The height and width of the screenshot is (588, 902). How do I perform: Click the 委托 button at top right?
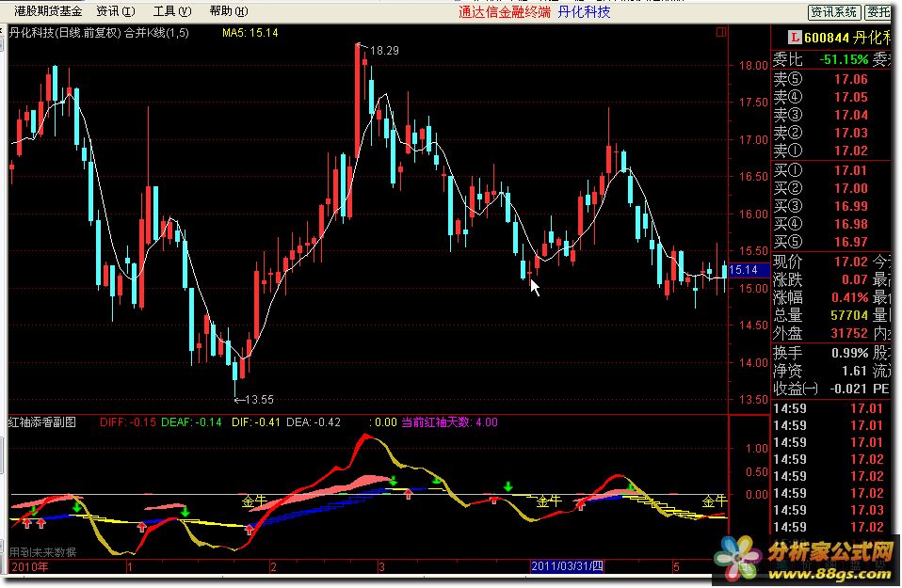tap(878, 12)
